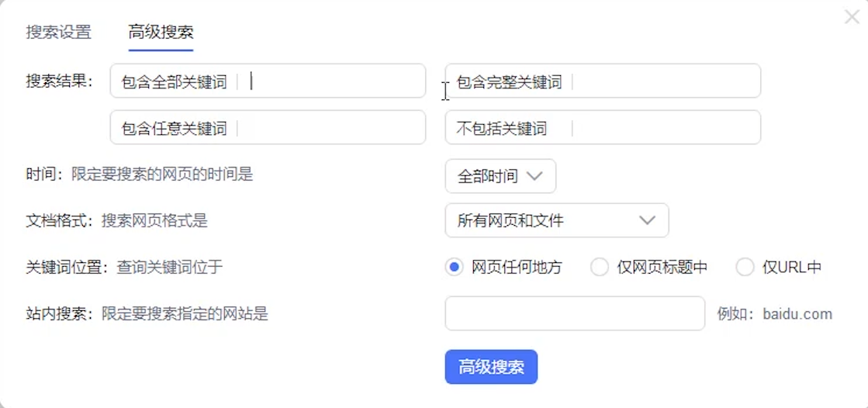Click the baidu.com example hint text

[774, 314]
